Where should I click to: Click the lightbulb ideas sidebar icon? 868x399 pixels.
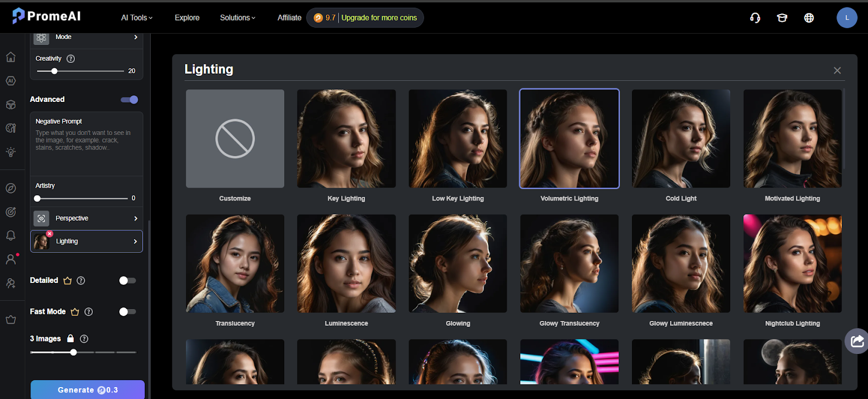[x=11, y=152]
